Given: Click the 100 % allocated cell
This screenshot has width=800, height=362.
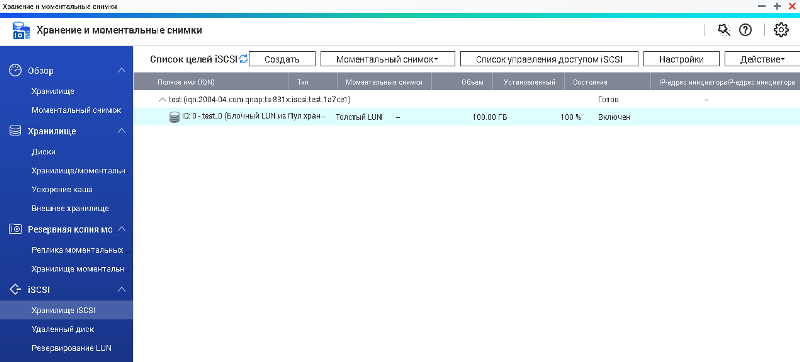Looking at the screenshot, I should point(570,117).
